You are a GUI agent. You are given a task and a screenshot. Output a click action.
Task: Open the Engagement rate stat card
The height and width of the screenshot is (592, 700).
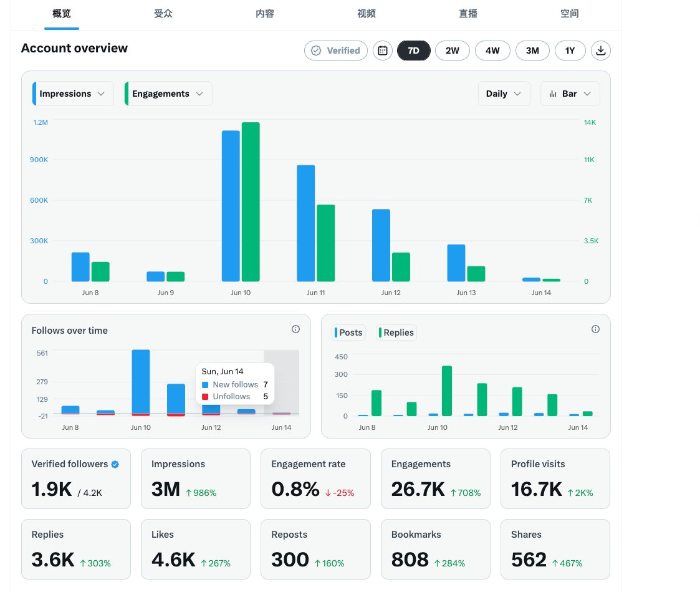(315, 478)
